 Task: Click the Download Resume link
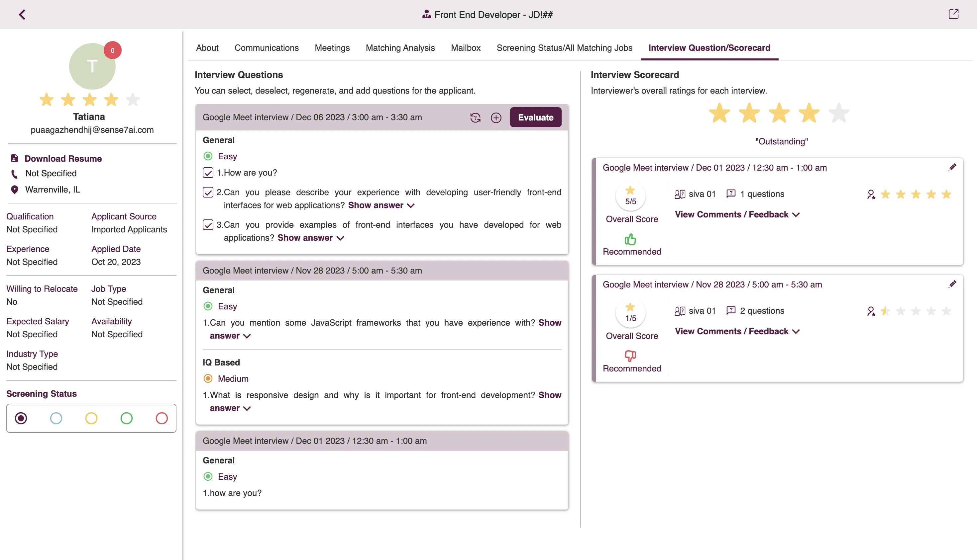tap(63, 158)
